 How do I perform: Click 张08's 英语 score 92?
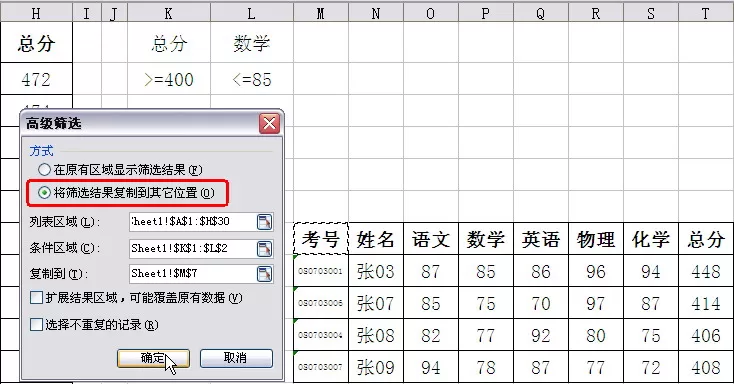(541, 335)
